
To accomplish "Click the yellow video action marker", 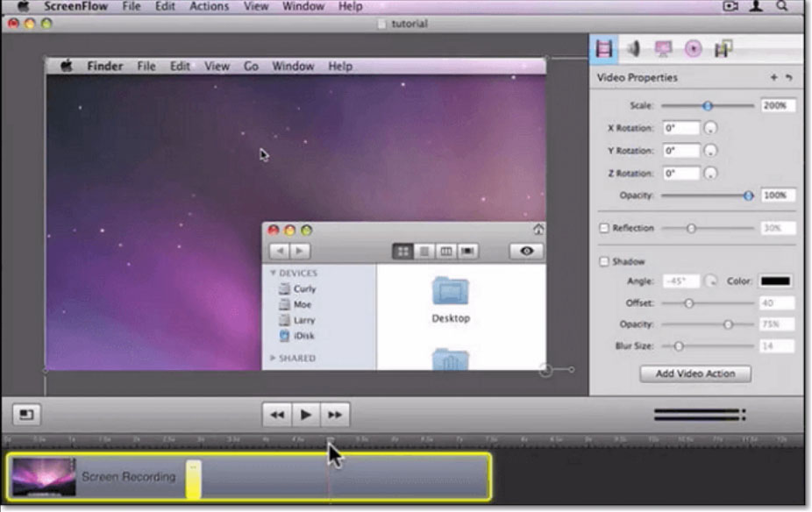I will (x=194, y=479).
